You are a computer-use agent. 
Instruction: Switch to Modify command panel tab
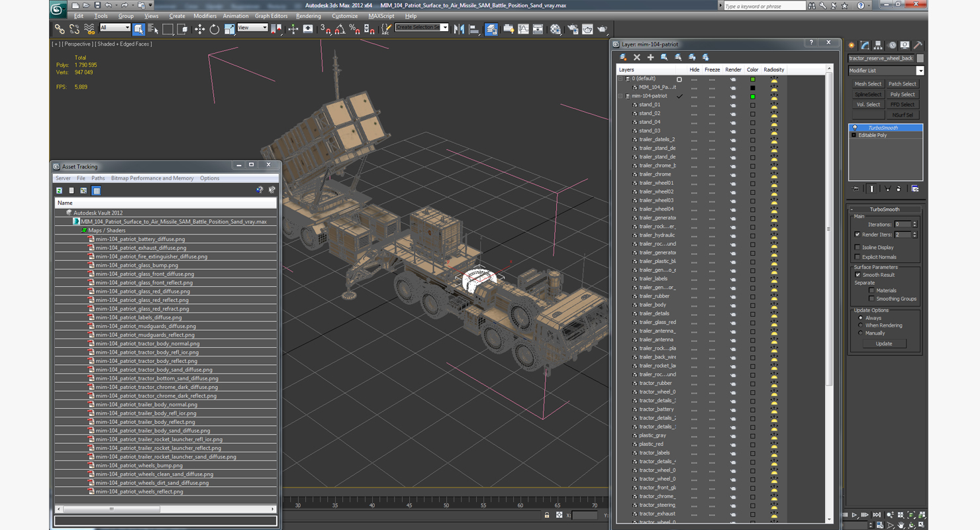tap(865, 45)
